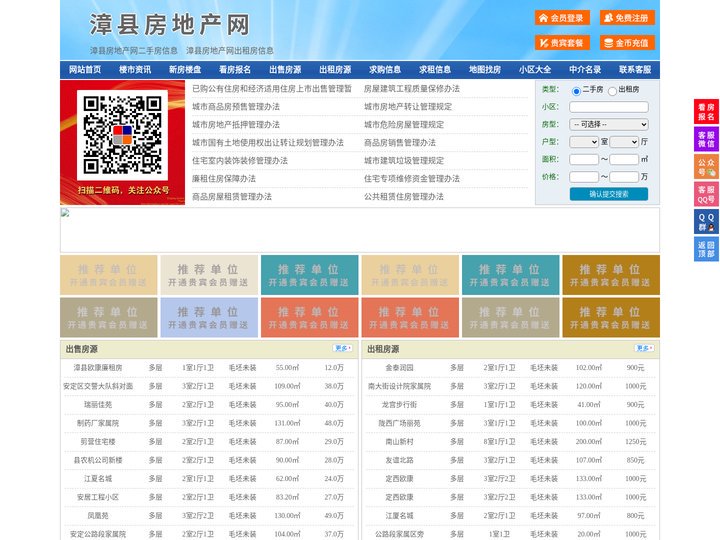Open link 公共租赁住房管理办法
Image resolution: width=720 pixels, height=540 pixels.
[404, 196]
